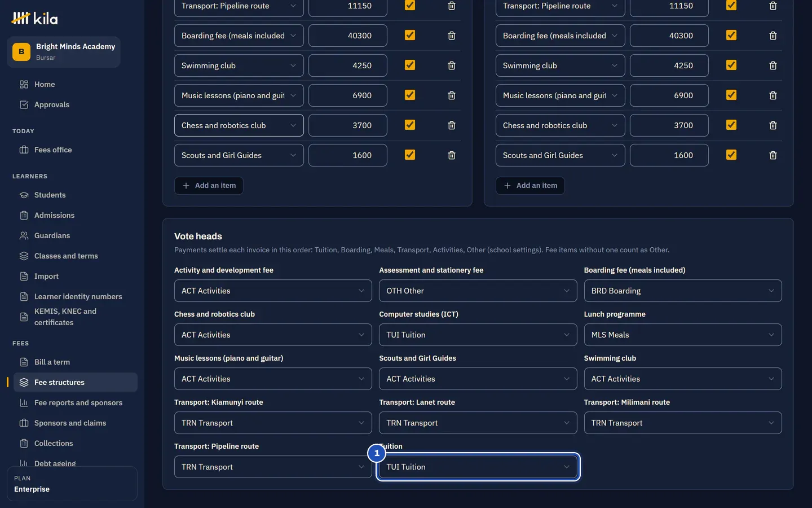Toggle Music lessons checkbox in right panel
Screen dimensions: 812x508
coord(731,95)
